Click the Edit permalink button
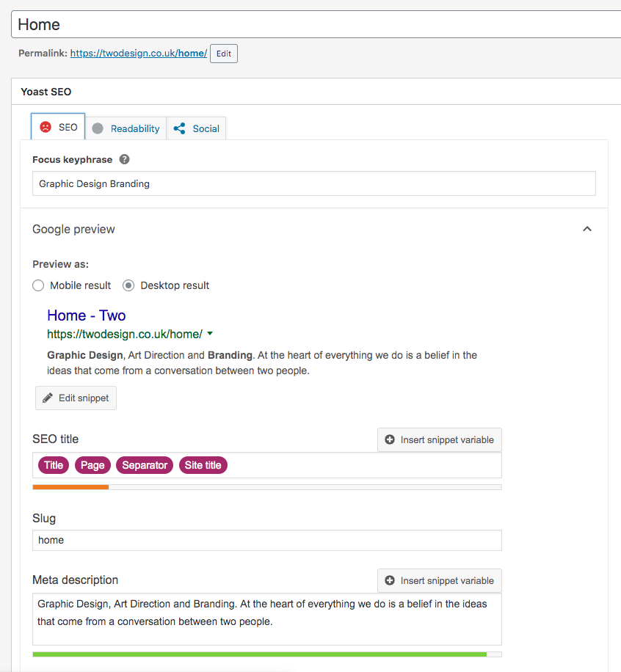The height and width of the screenshot is (672, 621). pos(223,54)
